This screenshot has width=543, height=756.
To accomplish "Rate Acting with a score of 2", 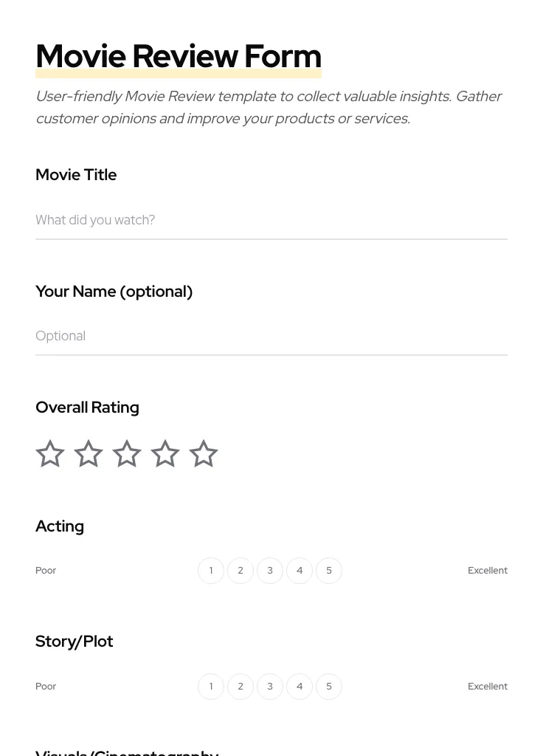I will (241, 570).
